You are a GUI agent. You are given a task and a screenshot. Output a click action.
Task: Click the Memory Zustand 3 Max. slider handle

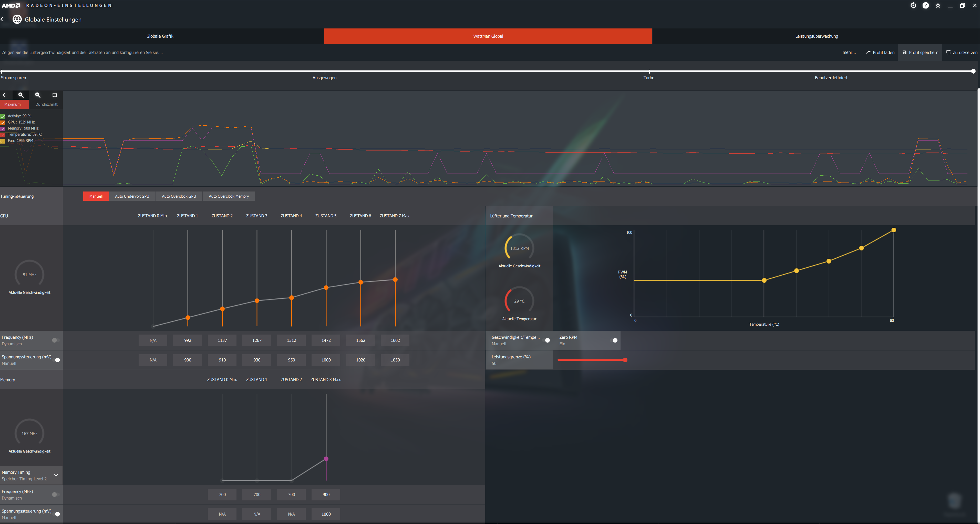point(326,459)
